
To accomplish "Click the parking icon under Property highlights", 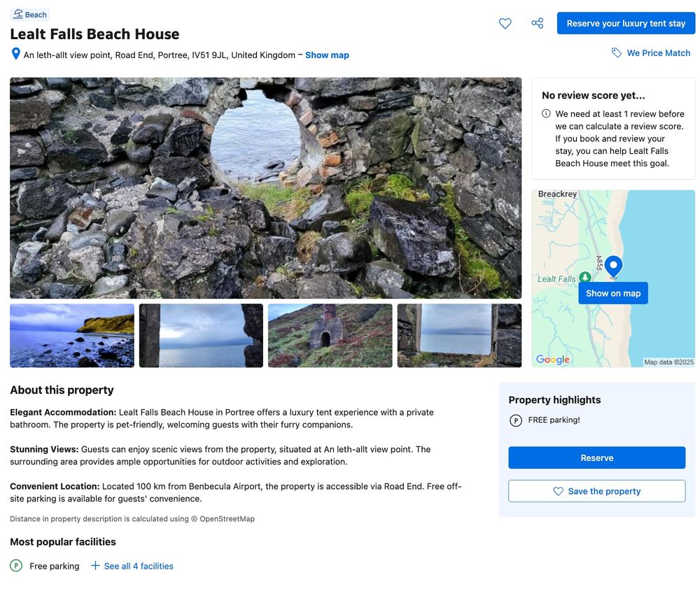I will [514, 421].
